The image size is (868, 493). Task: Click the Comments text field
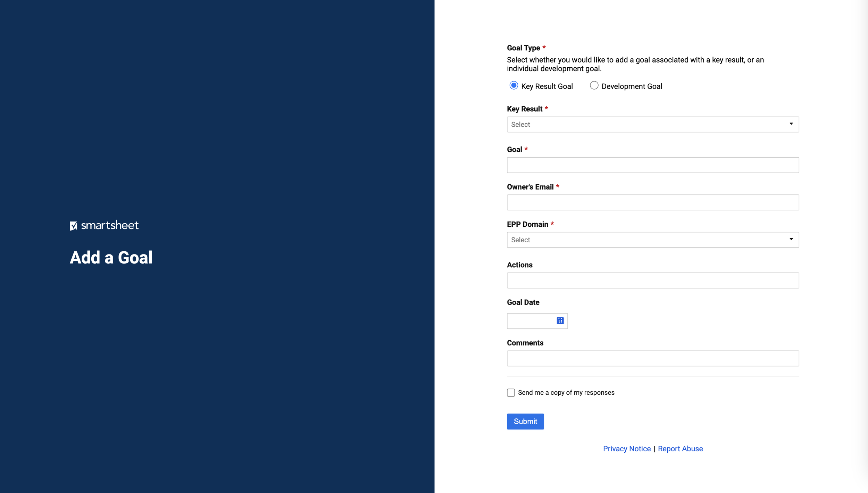[653, 358]
